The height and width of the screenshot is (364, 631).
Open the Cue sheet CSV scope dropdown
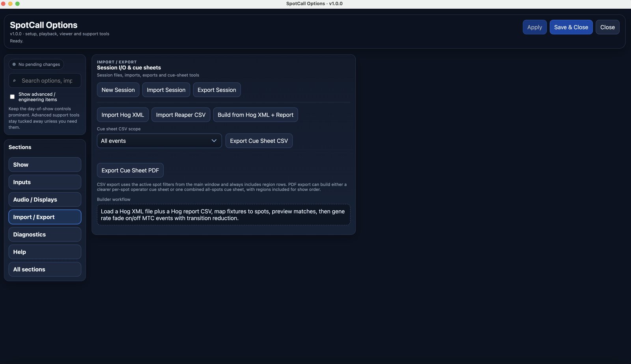coord(159,141)
